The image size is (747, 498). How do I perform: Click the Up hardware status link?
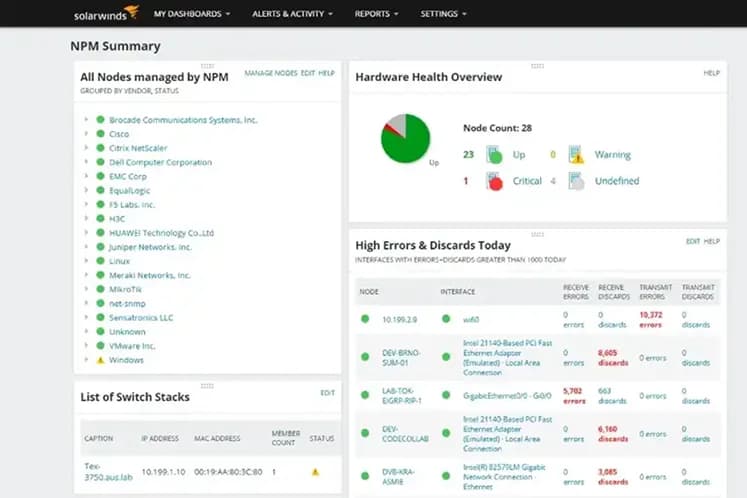click(519, 155)
